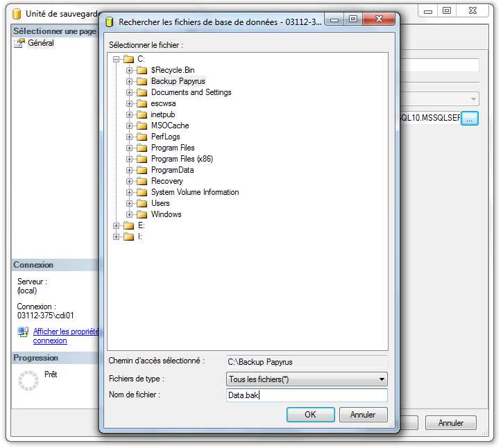Image resolution: width=503 pixels, height=448 pixels.
Task: Select the Documents and Settings folder
Action: (x=191, y=92)
